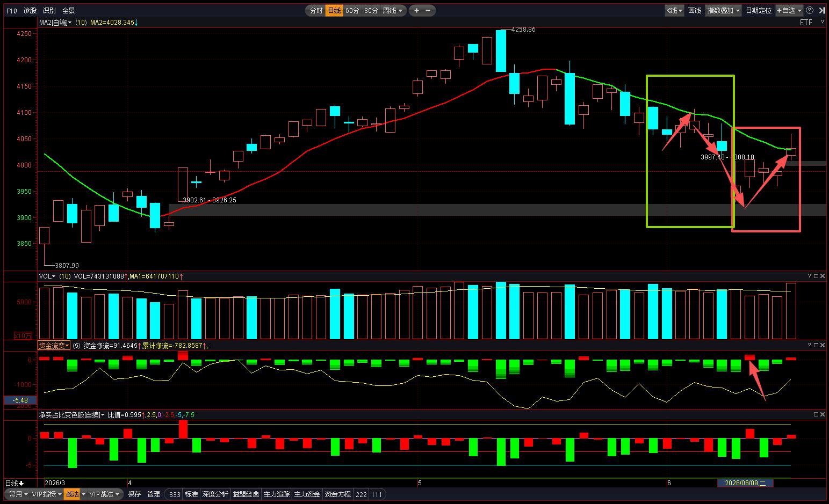Image resolution: width=829 pixels, height=504 pixels.
Task: Open help question mark beside ETF label
Action: [822, 23]
